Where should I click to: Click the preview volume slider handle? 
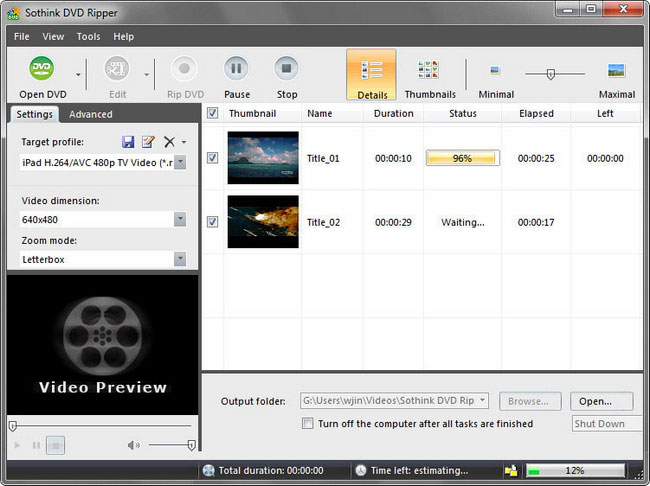191,445
